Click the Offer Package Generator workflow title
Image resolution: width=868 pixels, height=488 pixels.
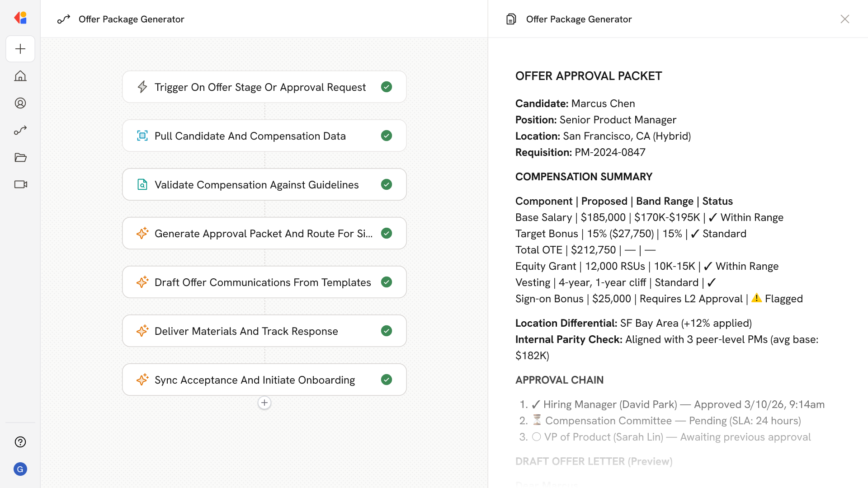[131, 19]
